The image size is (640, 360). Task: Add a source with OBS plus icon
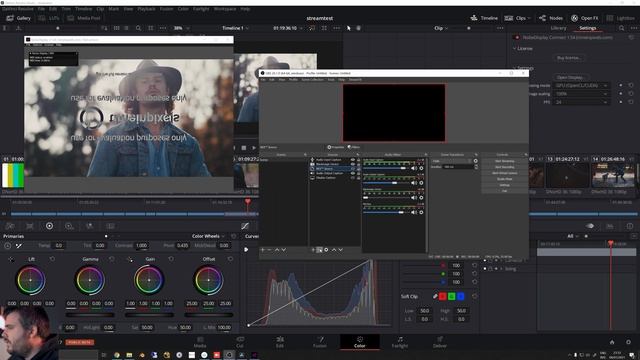click(313, 249)
